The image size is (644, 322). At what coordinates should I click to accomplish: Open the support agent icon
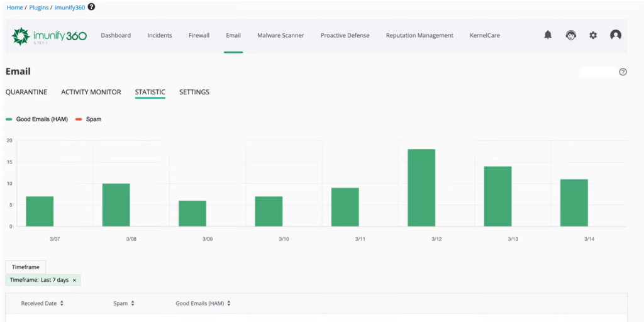click(x=570, y=35)
